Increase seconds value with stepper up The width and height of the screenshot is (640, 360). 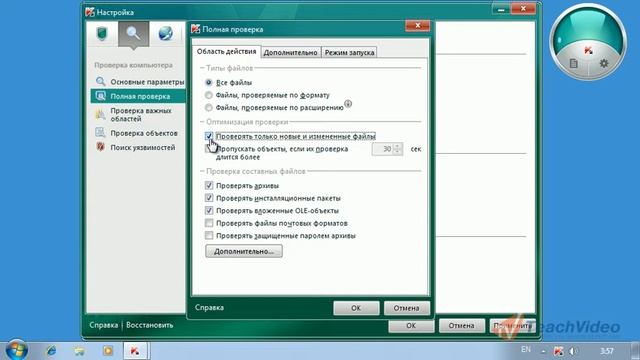coord(398,146)
